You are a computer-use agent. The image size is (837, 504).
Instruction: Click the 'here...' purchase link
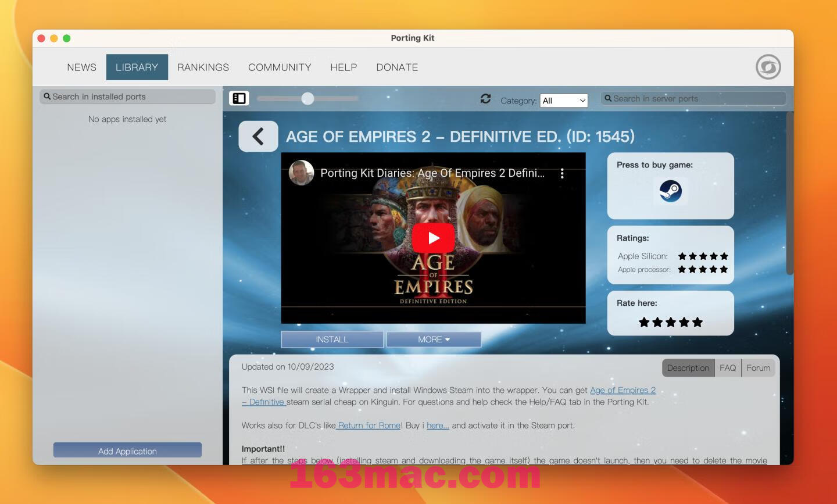[x=438, y=426]
